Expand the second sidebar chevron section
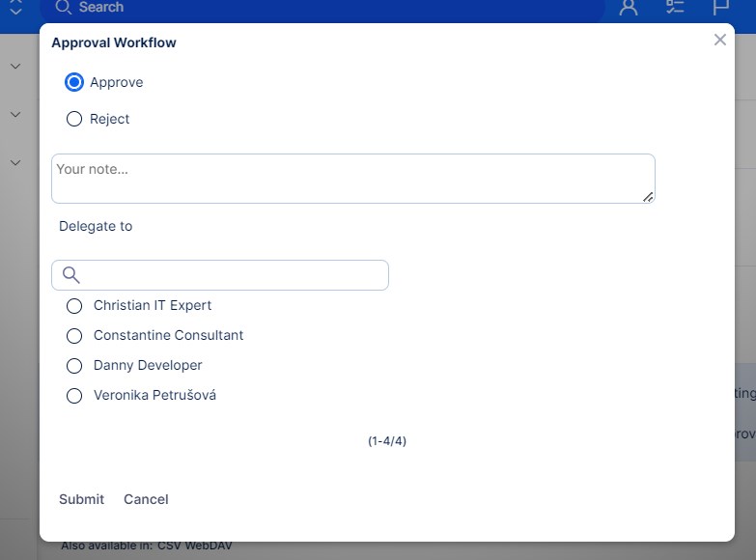This screenshot has width=756, height=560. (15, 114)
